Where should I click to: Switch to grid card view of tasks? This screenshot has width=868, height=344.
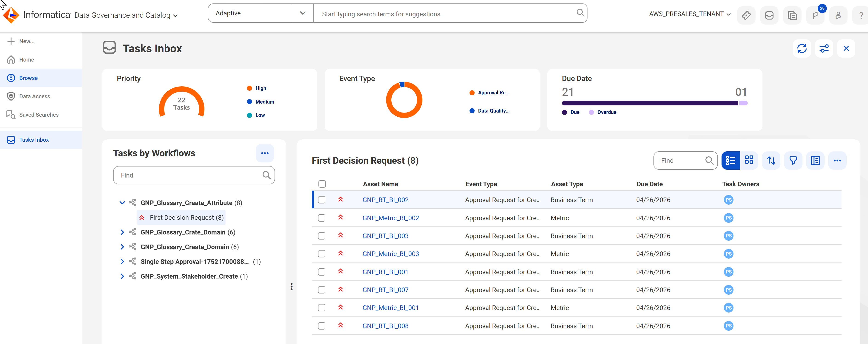pyautogui.click(x=749, y=161)
